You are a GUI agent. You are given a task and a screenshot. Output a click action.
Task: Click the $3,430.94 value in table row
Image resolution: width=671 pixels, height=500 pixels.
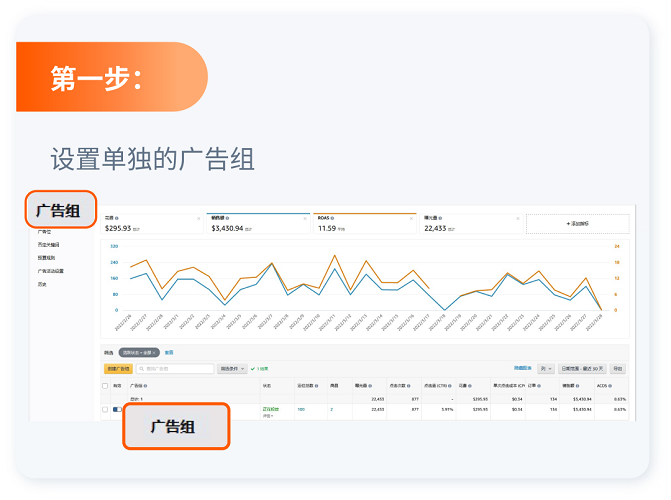[582, 410]
